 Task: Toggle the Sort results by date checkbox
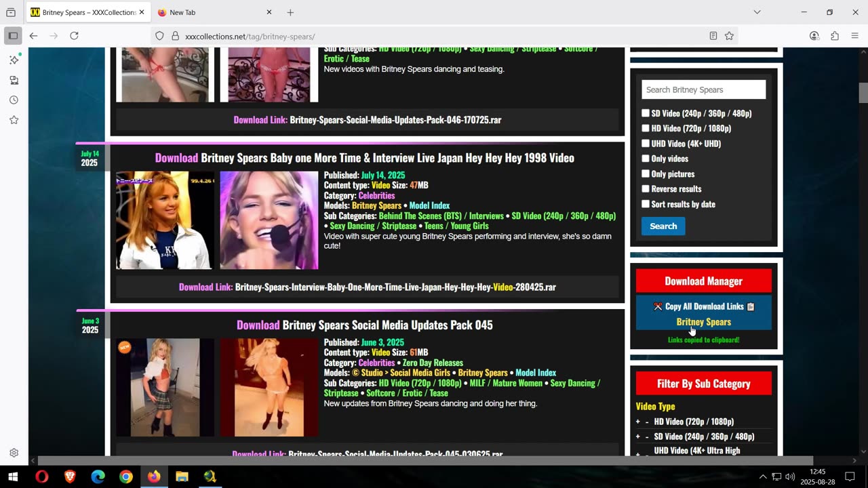(x=646, y=204)
